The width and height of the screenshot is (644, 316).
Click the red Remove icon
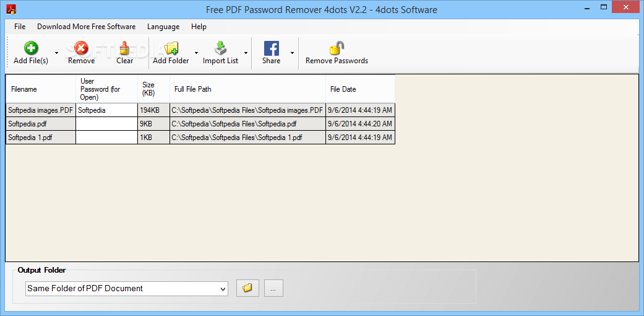pos(81,48)
